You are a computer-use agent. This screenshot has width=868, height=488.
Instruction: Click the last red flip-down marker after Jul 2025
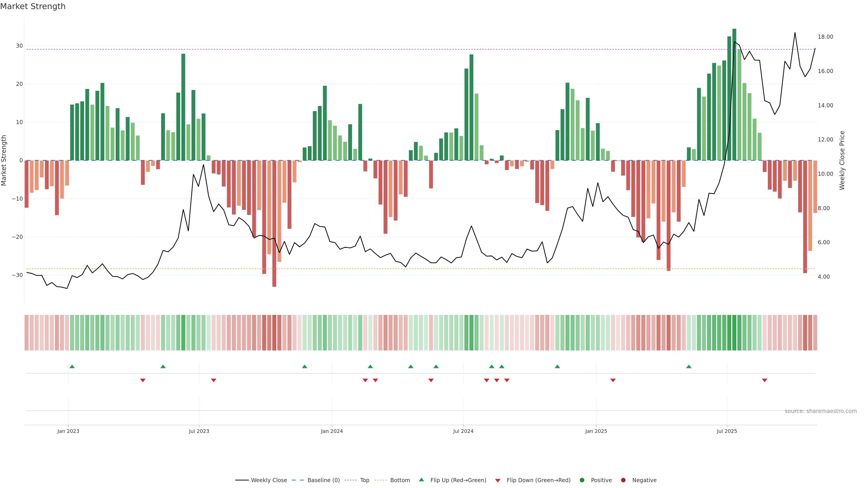pyautogui.click(x=764, y=380)
